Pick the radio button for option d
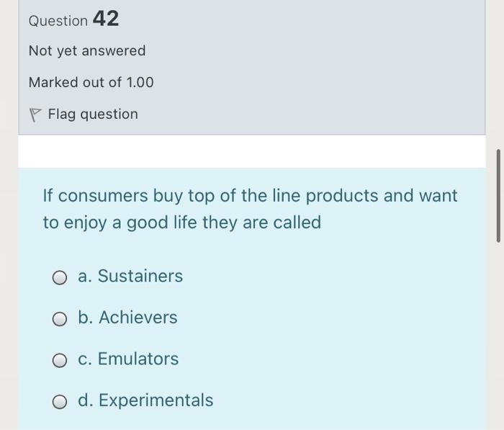504x430 pixels. pyautogui.click(x=60, y=401)
